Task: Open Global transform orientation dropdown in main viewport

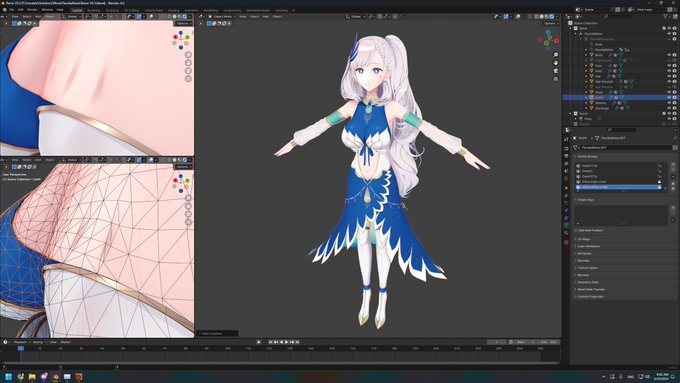Action: (356, 16)
